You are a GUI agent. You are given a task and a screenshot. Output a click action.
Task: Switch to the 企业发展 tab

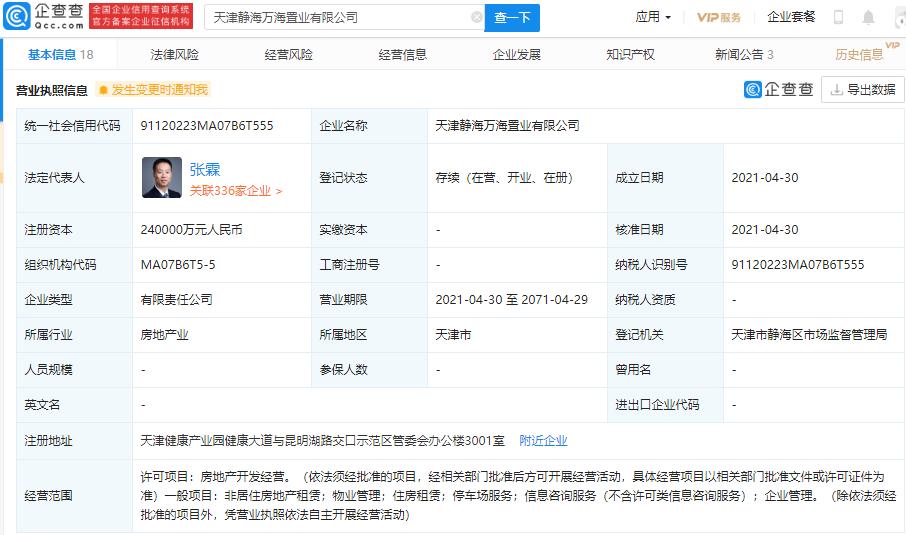(x=517, y=54)
